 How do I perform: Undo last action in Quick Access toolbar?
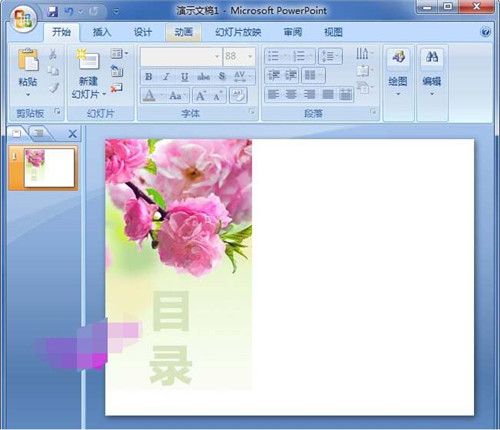pyautogui.click(x=69, y=12)
